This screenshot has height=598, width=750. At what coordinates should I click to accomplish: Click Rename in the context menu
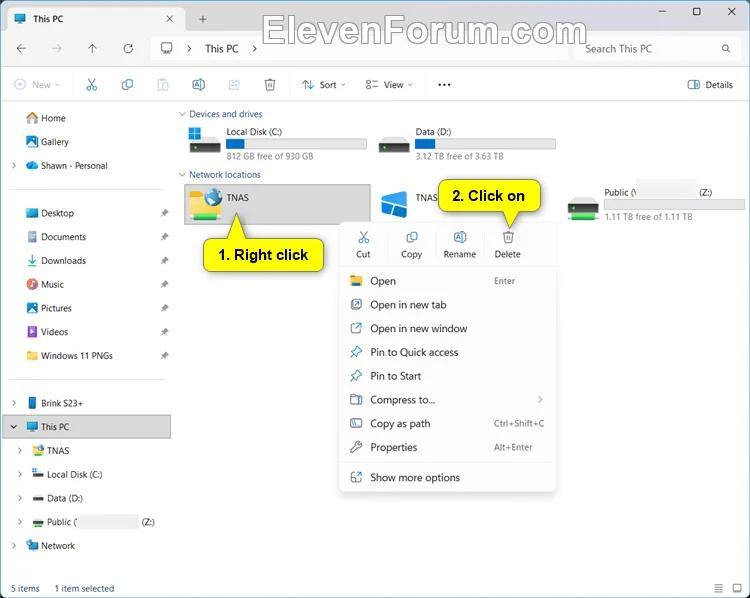[x=460, y=244]
